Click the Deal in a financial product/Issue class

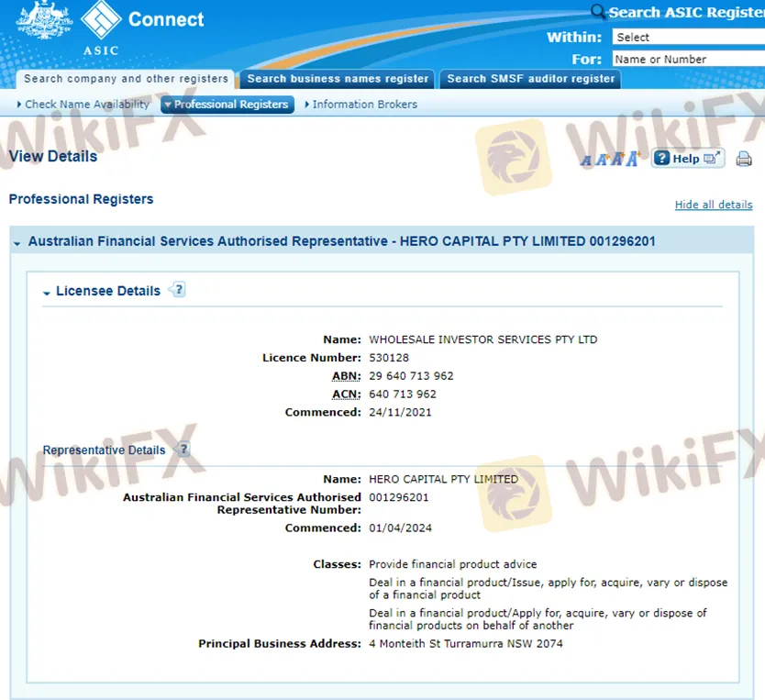point(549,589)
